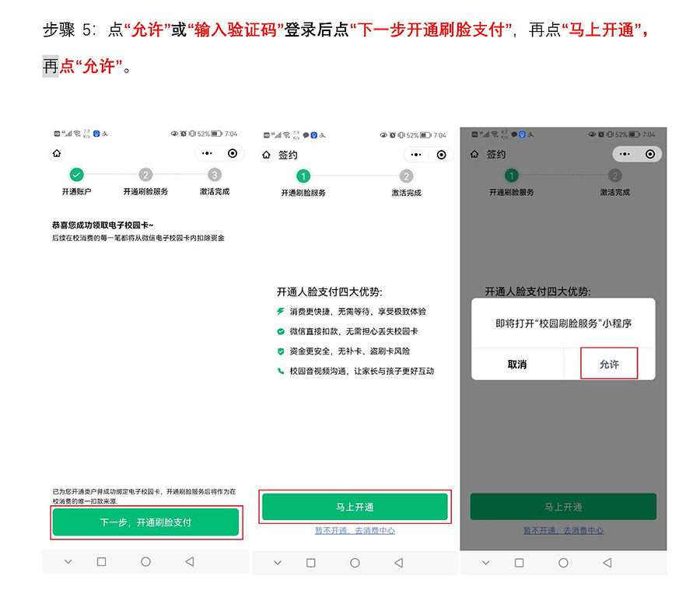Collapse the navigation bar with the chevron
The height and width of the screenshot is (611, 700).
pos(67,561)
